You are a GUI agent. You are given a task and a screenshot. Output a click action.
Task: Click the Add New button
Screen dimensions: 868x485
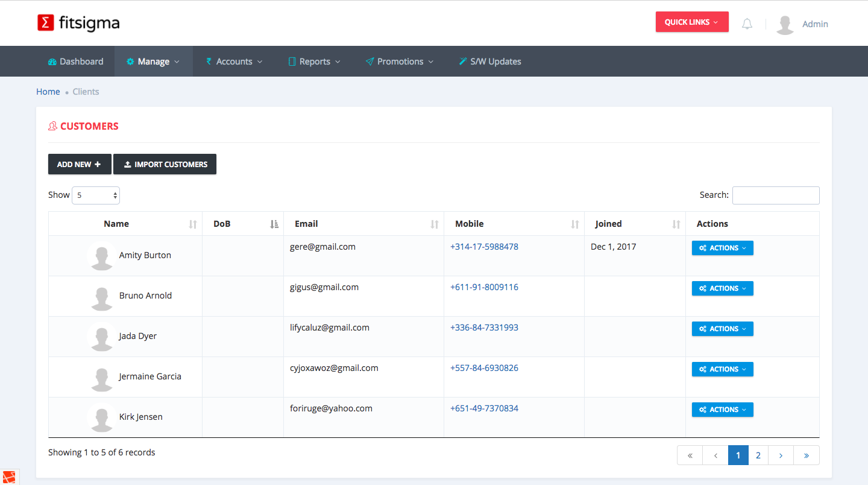80,164
